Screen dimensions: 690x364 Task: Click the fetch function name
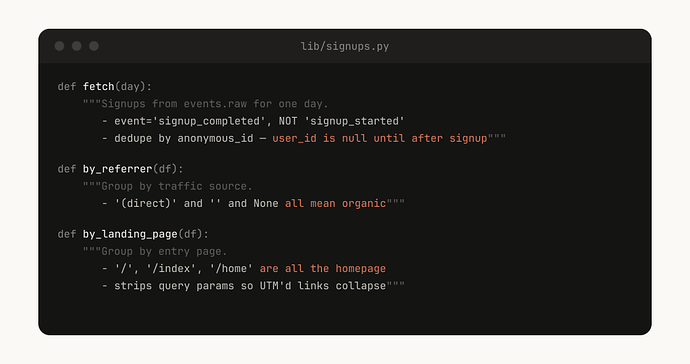99,86
